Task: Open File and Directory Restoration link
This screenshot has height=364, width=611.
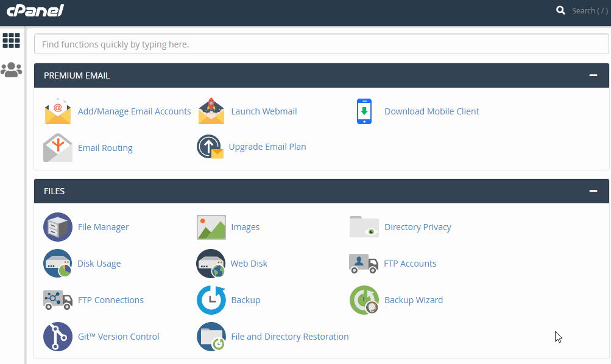Action: (290, 337)
